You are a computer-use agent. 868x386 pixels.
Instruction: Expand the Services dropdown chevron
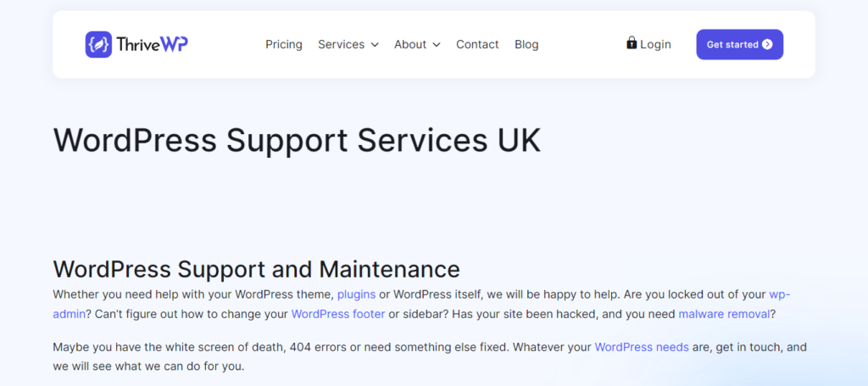click(x=375, y=45)
